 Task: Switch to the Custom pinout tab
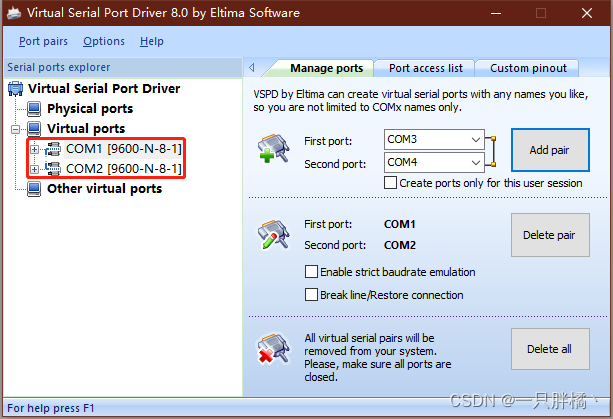(528, 68)
